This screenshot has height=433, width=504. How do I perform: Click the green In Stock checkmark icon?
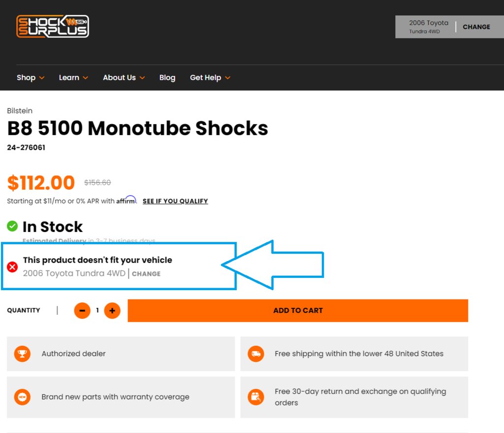tap(12, 226)
